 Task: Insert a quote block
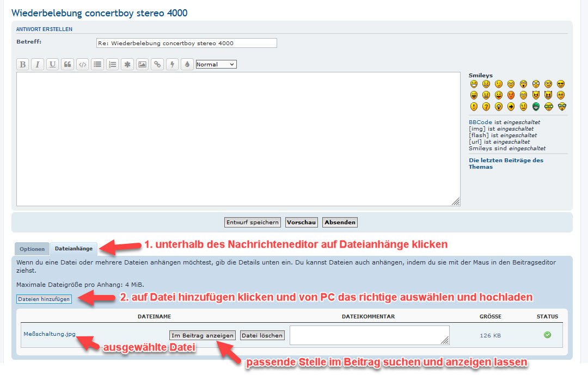pyautogui.click(x=68, y=64)
